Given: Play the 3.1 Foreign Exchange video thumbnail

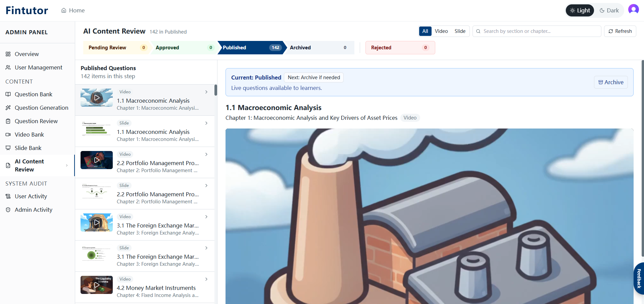Looking at the screenshot, I should (97, 222).
